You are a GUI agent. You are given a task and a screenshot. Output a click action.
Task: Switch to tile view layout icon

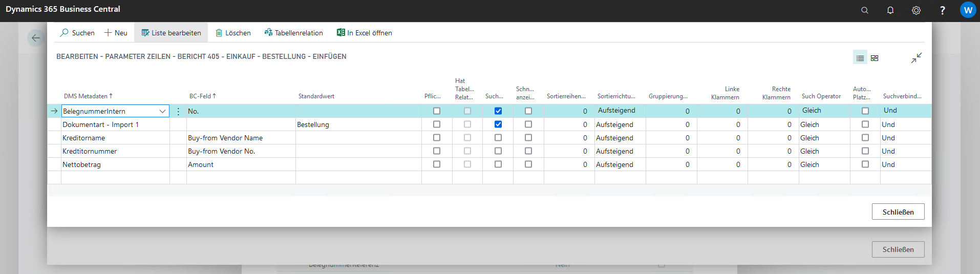[875, 58]
